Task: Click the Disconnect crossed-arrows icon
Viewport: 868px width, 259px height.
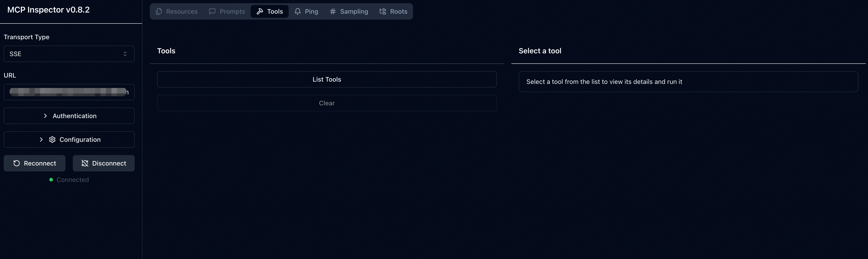Action: [x=85, y=163]
